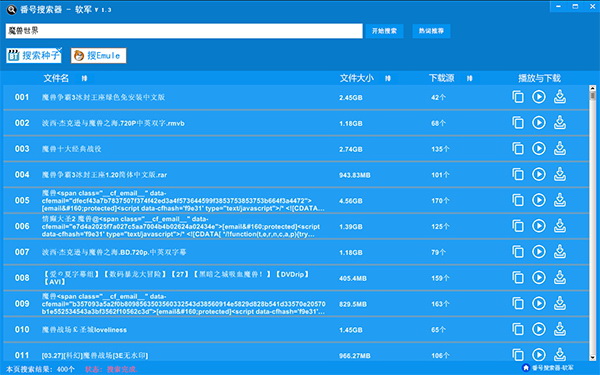Download result row 001 file
The width and height of the screenshot is (600, 375).
click(x=560, y=97)
